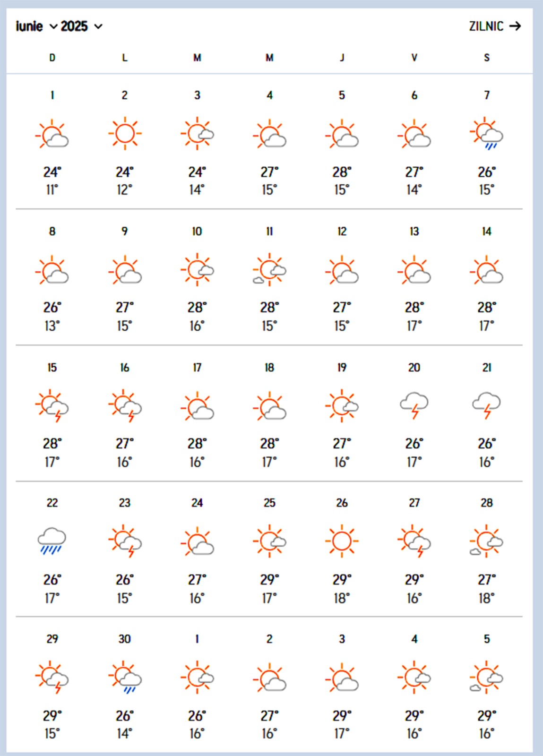This screenshot has width=543, height=756.
Task: Select July 5 at the calendar end
Action: 487,639
